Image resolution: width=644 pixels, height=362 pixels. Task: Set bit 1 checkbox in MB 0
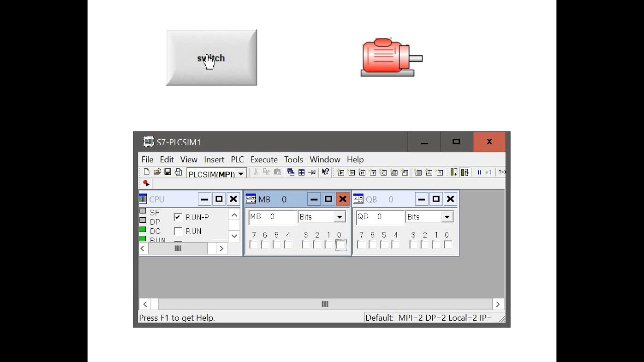point(329,245)
